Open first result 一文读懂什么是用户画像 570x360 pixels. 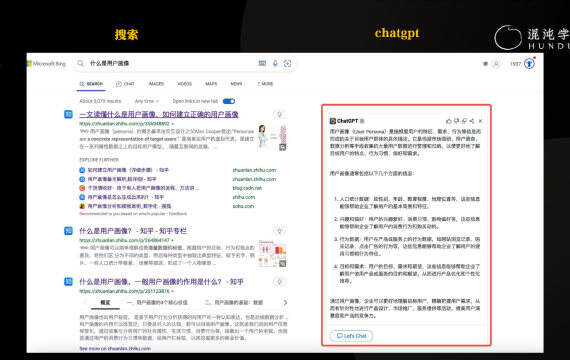point(159,115)
